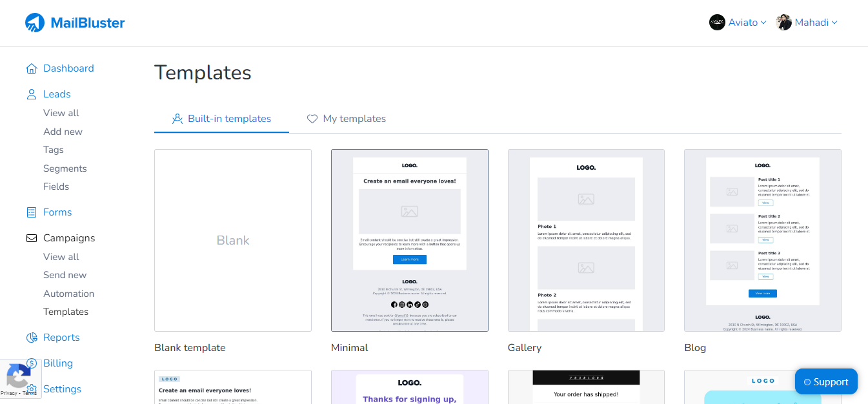Click the Built-in templates person-check icon
This screenshot has width=868, height=404.
[x=176, y=118]
